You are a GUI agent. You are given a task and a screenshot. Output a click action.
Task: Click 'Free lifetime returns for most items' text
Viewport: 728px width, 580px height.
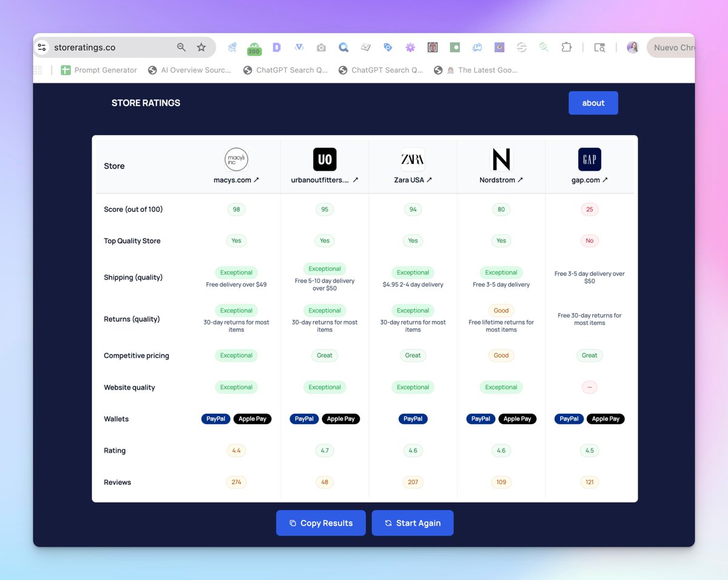(501, 326)
